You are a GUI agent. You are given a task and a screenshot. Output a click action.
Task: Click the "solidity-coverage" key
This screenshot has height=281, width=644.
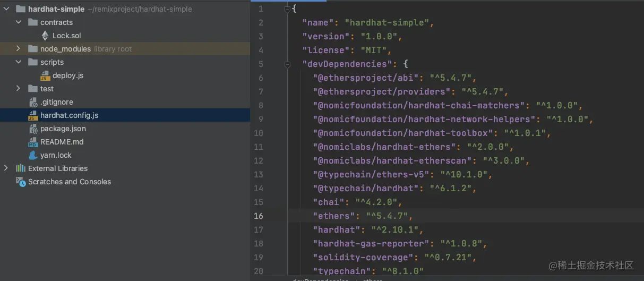[363, 257]
